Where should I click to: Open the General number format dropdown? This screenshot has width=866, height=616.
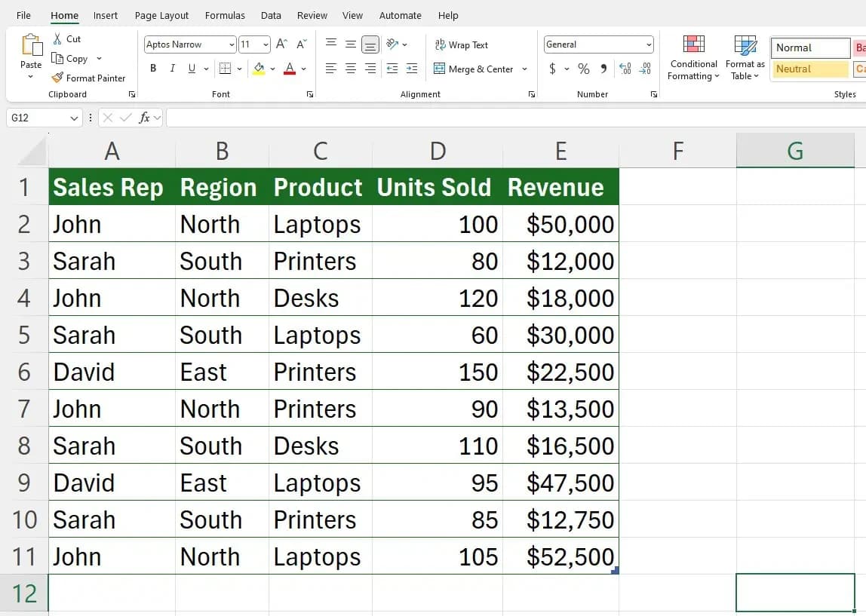(649, 44)
